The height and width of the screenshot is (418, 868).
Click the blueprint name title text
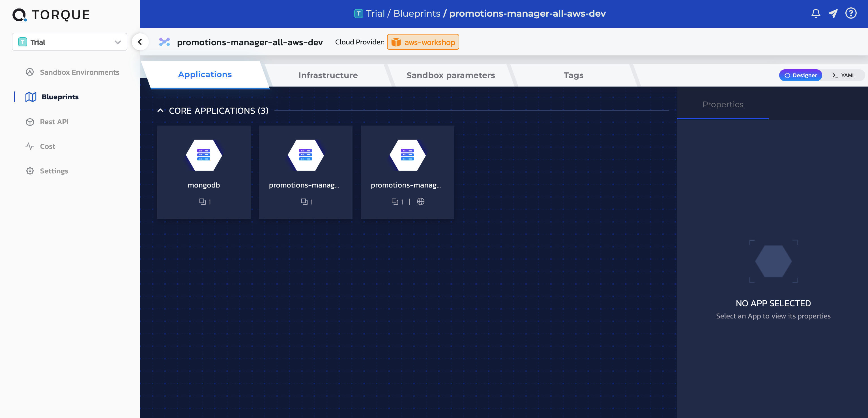point(250,42)
